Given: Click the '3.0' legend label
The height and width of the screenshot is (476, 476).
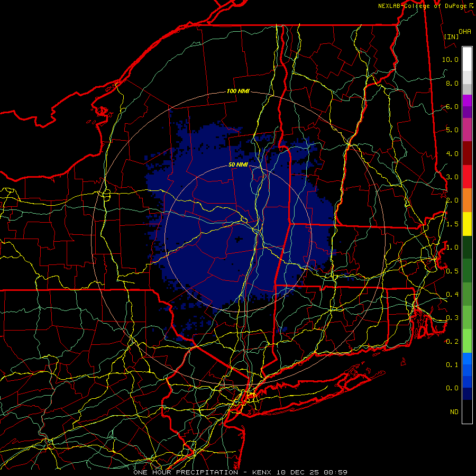Looking at the screenshot, I should [x=452, y=177].
